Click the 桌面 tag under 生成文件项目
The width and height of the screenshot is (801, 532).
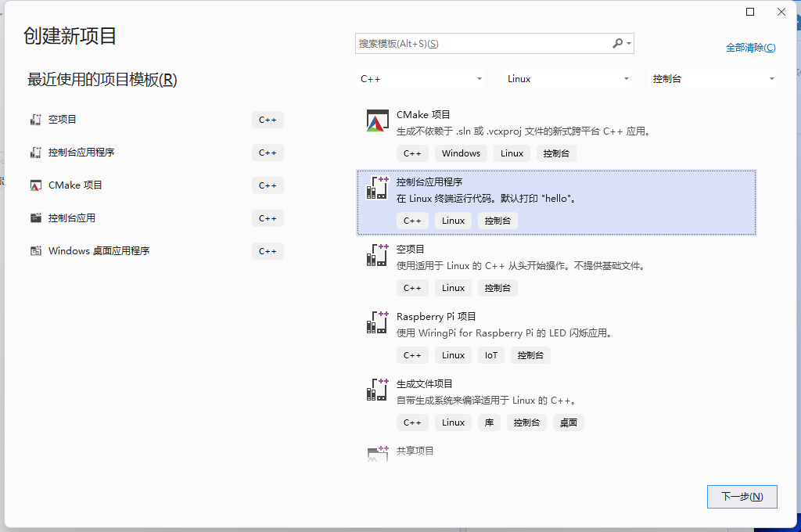point(569,422)
